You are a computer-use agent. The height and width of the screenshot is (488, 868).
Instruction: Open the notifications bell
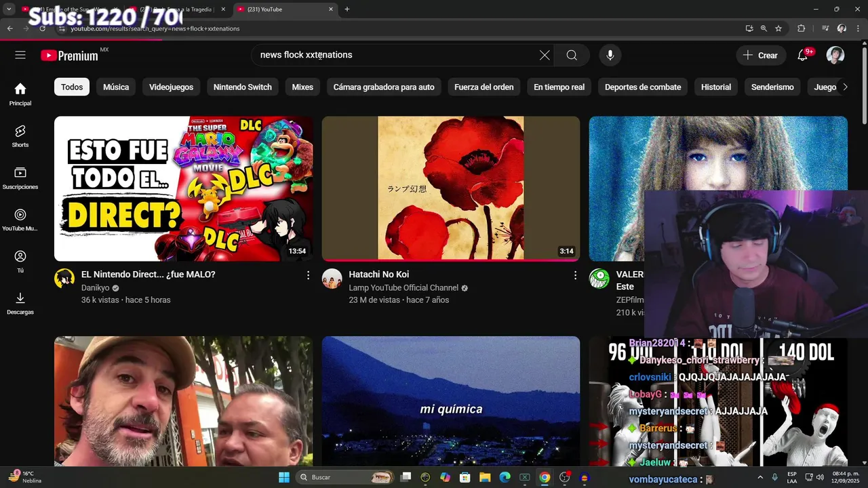coord(802,55)
